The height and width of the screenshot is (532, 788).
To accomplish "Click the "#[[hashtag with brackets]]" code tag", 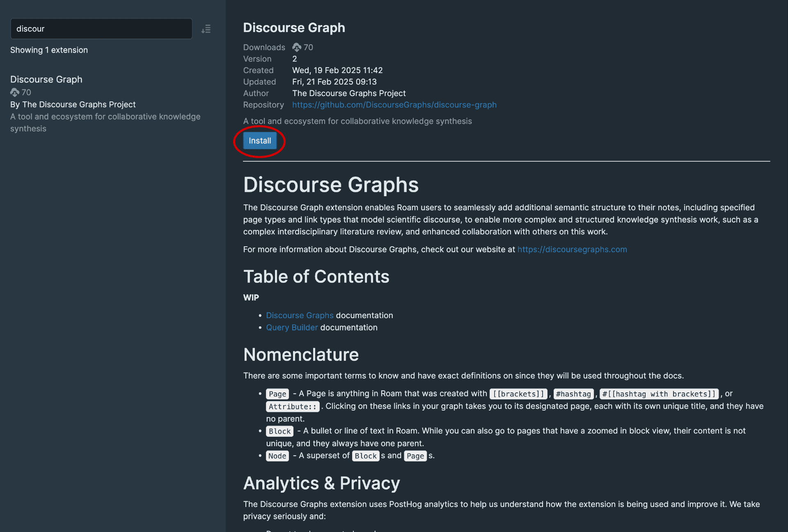I will 659,394.
